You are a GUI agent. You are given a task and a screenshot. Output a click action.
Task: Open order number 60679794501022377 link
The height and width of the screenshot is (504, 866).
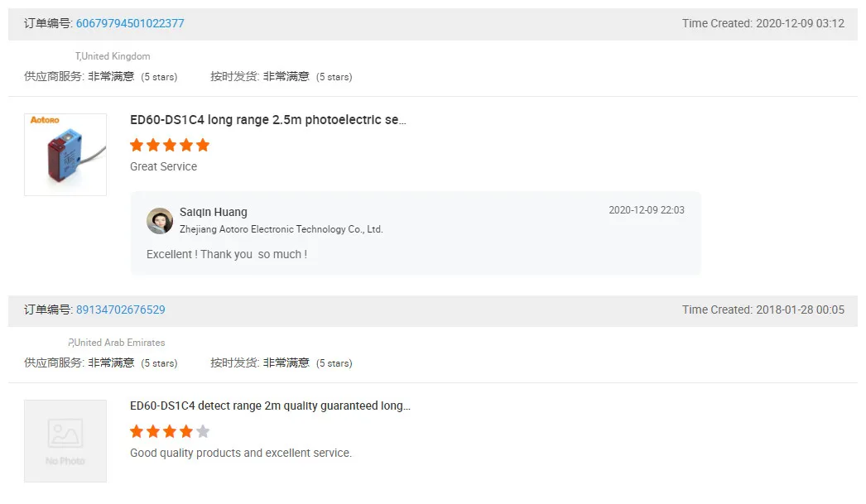click(x=130, y=23)
